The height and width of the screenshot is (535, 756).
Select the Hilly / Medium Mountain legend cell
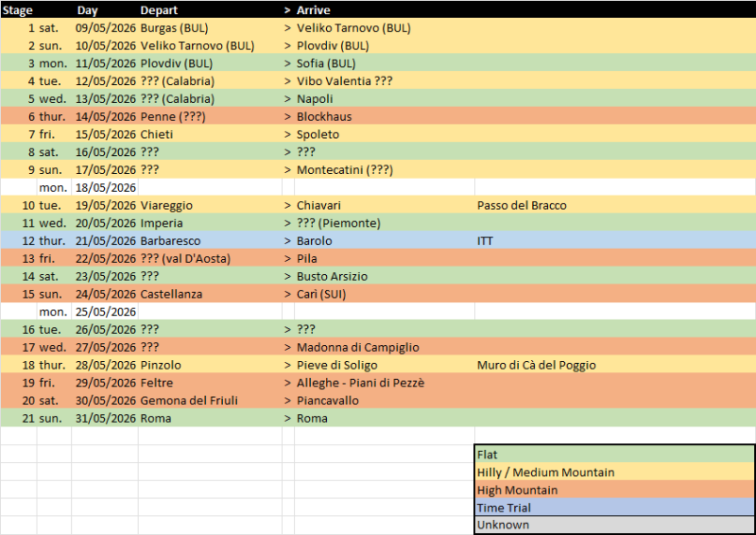point(613,473)
